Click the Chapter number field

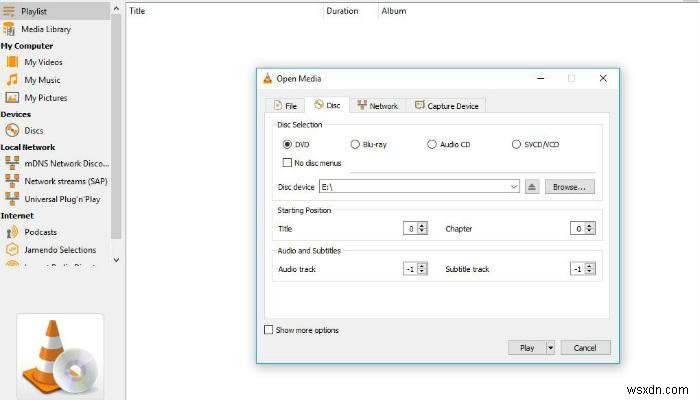578,229
